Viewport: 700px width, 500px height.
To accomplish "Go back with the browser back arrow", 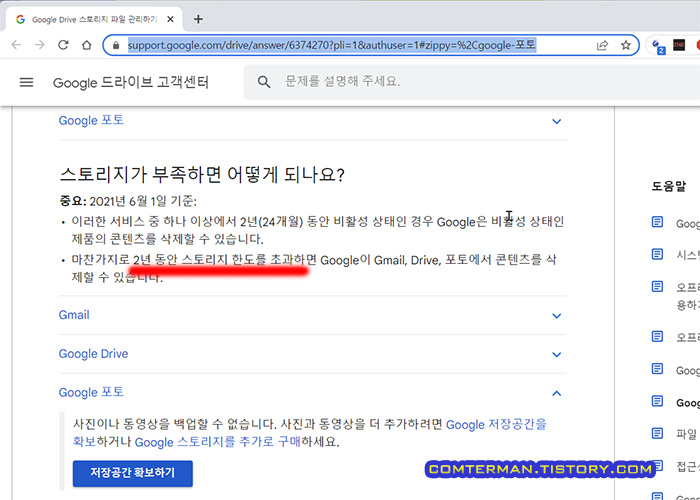I will 17,45.
